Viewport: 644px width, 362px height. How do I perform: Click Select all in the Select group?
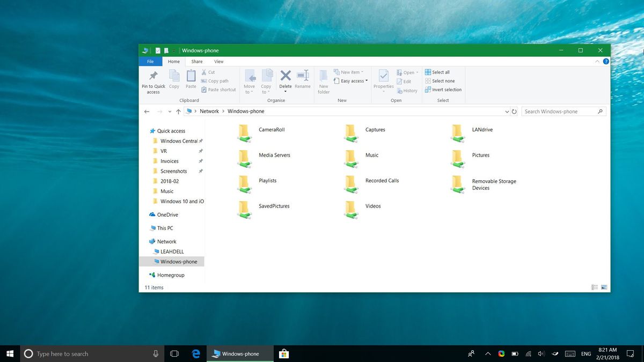[x=438, y=72]
